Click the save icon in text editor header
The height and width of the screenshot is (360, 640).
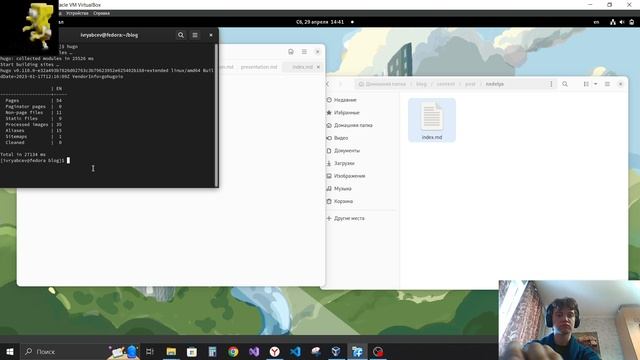291,52
